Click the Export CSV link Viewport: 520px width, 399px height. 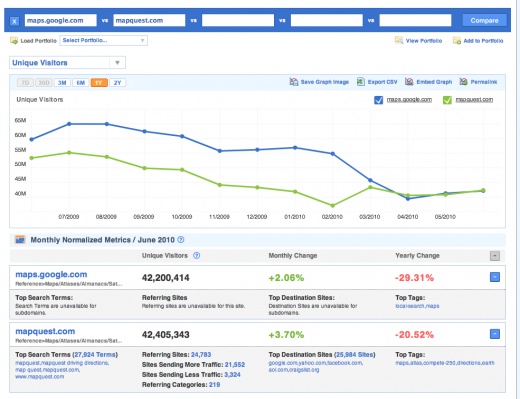pos(382,82)
